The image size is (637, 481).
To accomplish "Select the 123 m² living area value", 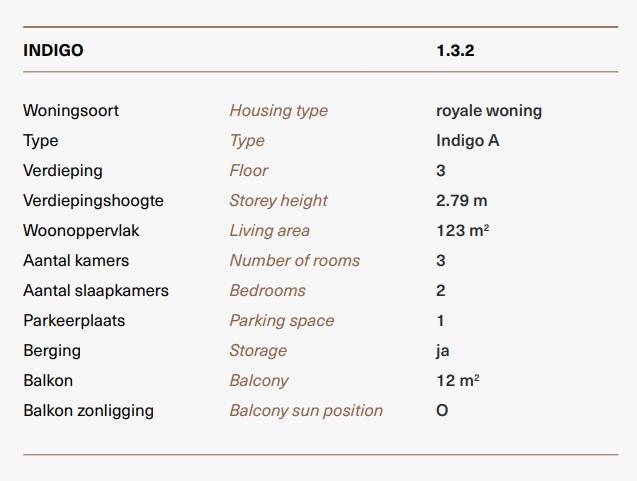I will pyautogui.click(x=462, y=231).
